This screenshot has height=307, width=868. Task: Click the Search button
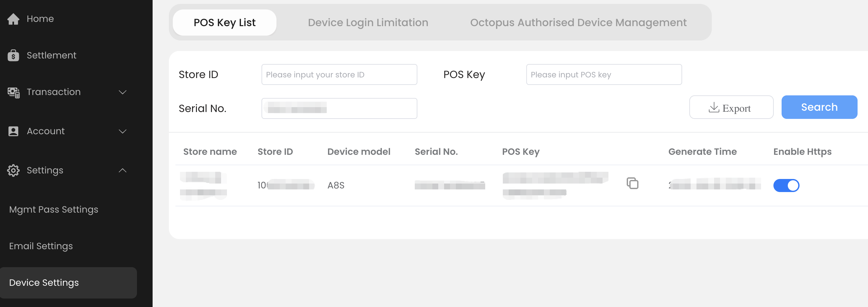[x=819, y=107]
